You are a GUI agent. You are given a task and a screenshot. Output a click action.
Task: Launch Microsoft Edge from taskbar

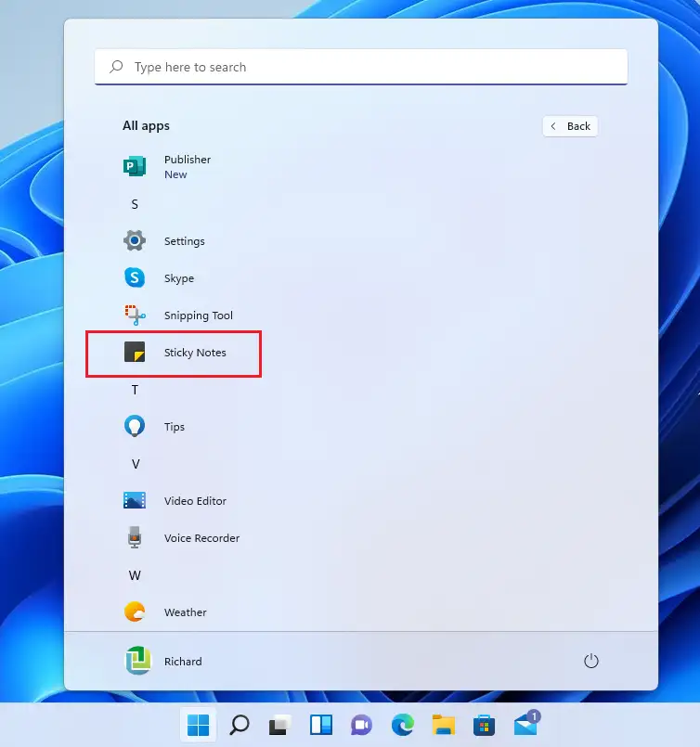[x=403, y=725]
